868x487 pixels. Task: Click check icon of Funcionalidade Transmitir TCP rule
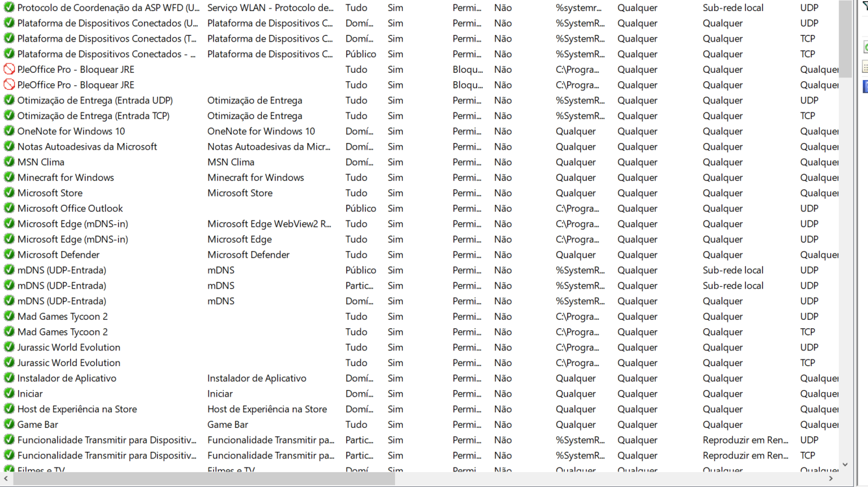(9, 456)
